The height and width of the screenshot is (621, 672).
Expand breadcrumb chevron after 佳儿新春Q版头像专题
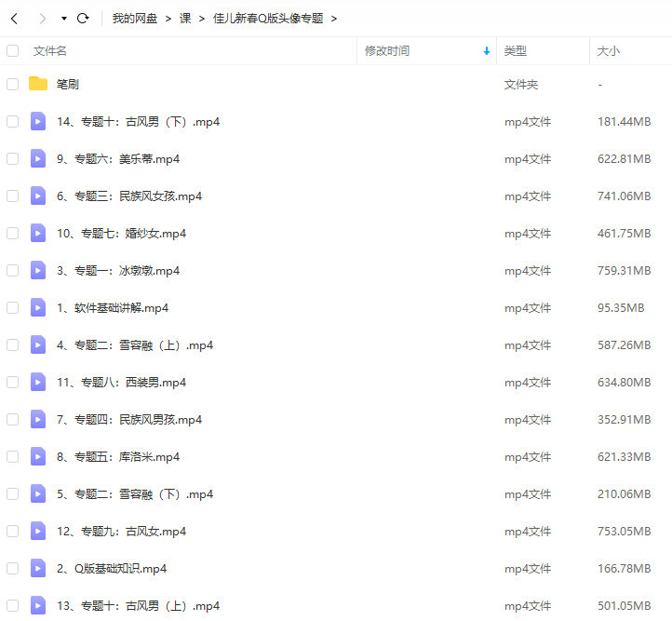pyautogui.click(x=334, y=19)
